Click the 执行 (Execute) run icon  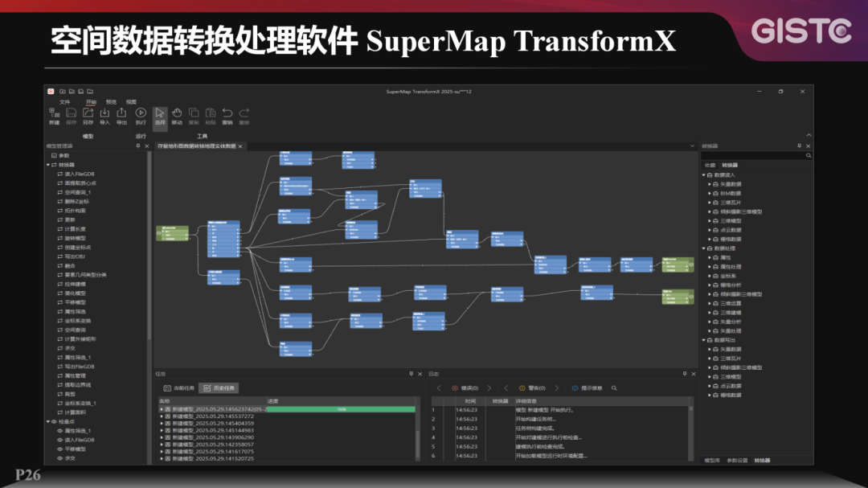point(141,113)
